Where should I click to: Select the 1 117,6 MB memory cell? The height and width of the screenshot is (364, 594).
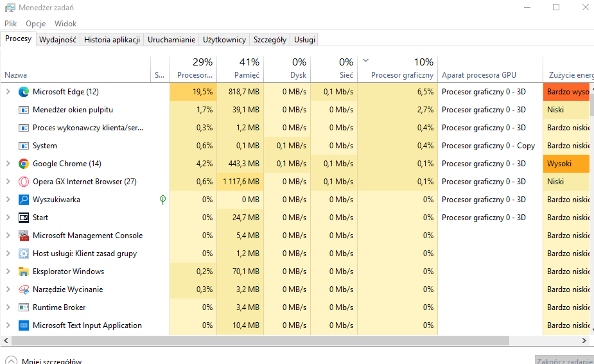[x=240, y=182]
